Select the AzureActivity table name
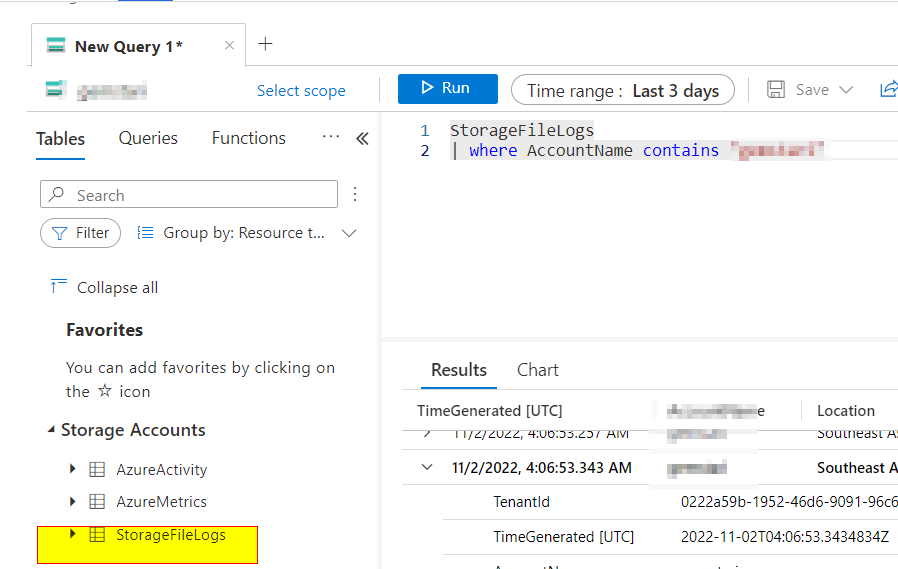Viewport: 898px width, 569px height. click(162, 469)
